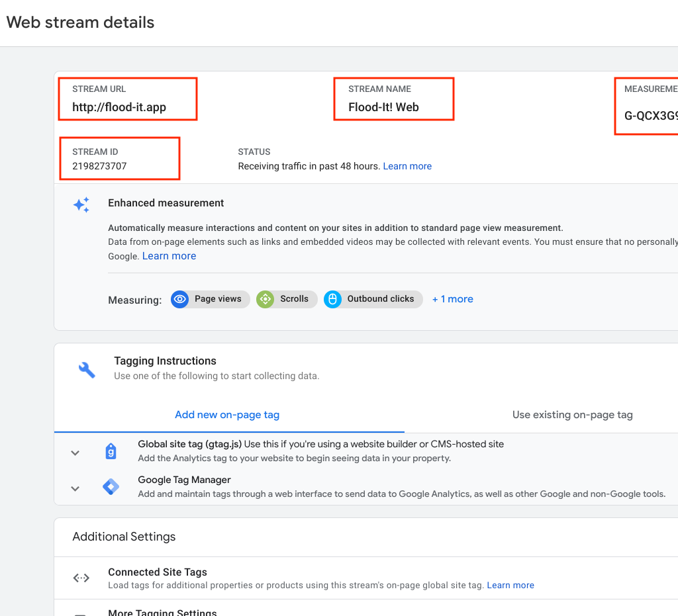Expand the Google Tag Manager section
Image resolution: width=678 pixels, height=616 pixels.
point(75,488)
